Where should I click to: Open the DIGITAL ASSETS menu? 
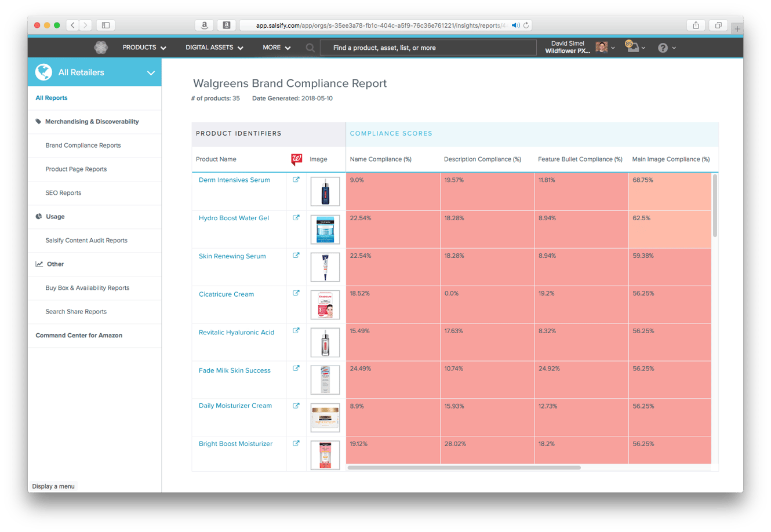pos(214,48)
